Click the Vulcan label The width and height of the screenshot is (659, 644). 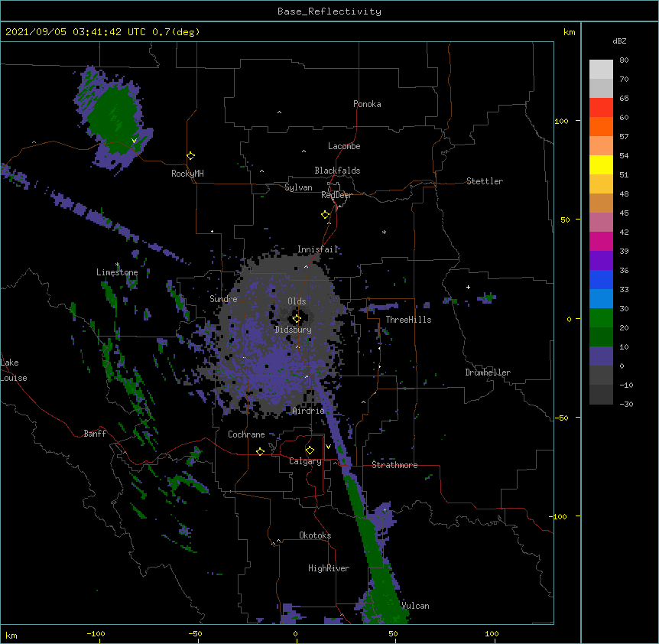415,606
